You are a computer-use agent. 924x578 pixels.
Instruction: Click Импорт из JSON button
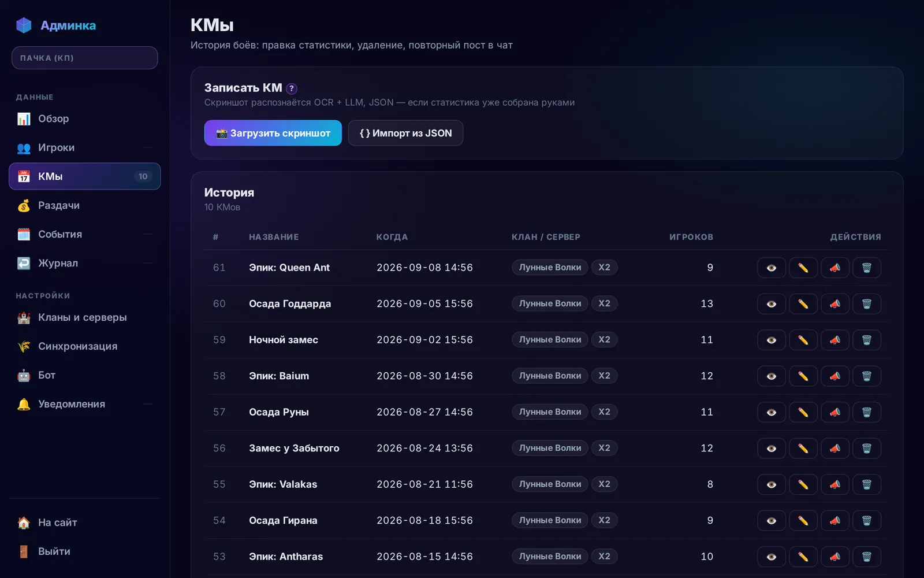pyautogui.click(x=405, y=133)
